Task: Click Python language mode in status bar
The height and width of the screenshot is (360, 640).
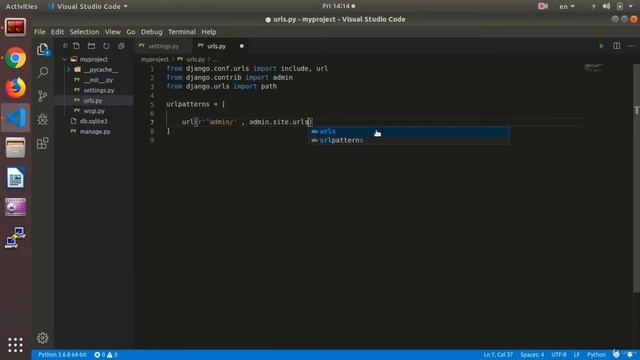Action: 596,355
